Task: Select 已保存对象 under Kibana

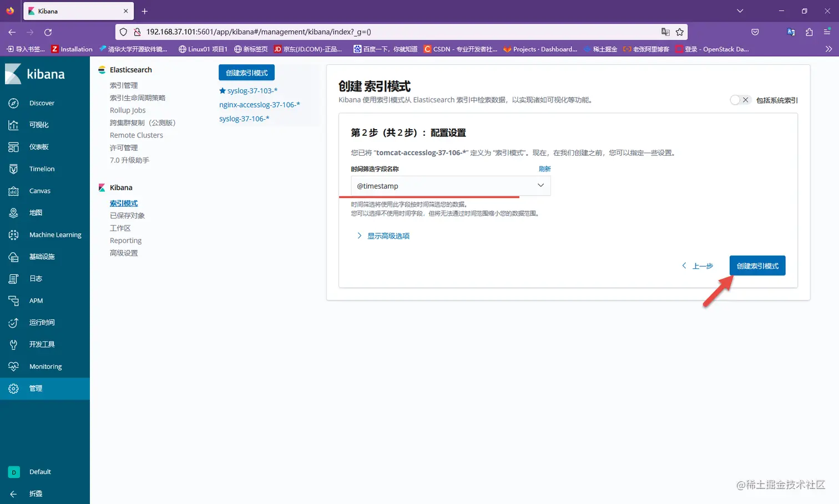Action: pyautogui.click(x=127, y=215)
